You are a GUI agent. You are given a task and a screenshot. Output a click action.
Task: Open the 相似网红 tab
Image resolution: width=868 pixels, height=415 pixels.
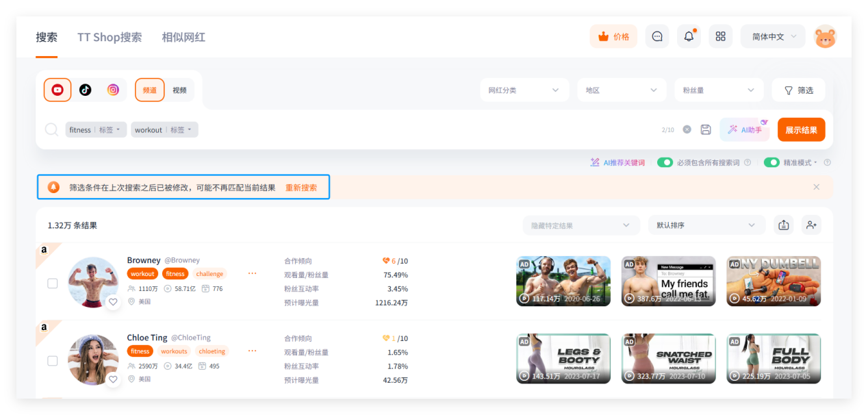click(183, 37)
